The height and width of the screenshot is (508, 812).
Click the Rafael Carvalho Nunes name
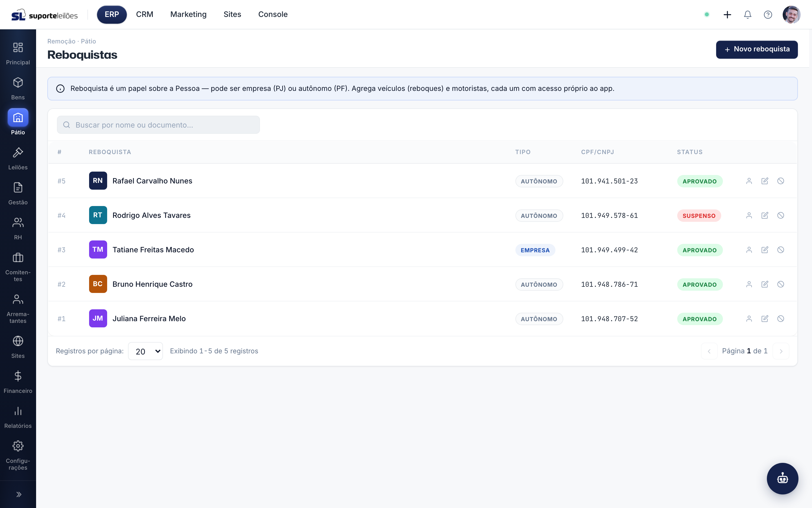pyautogui.click(x=152, y=181)
